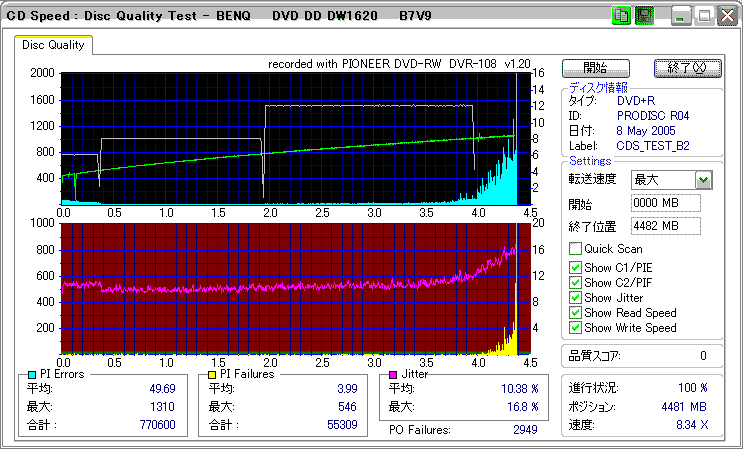Uncheck Show Write Speed option

pyautogui.click(x=575, y=328)
